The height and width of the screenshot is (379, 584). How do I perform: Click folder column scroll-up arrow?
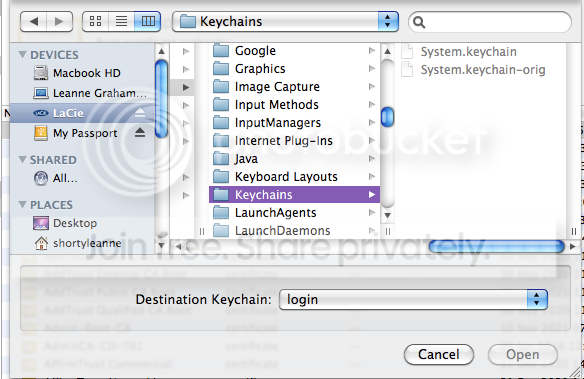point(387,51)
